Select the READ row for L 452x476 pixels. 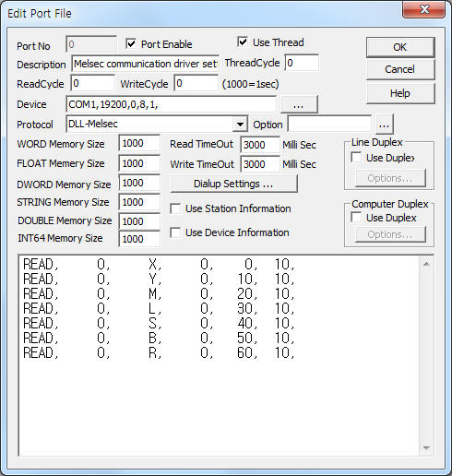tap(159, 308)
